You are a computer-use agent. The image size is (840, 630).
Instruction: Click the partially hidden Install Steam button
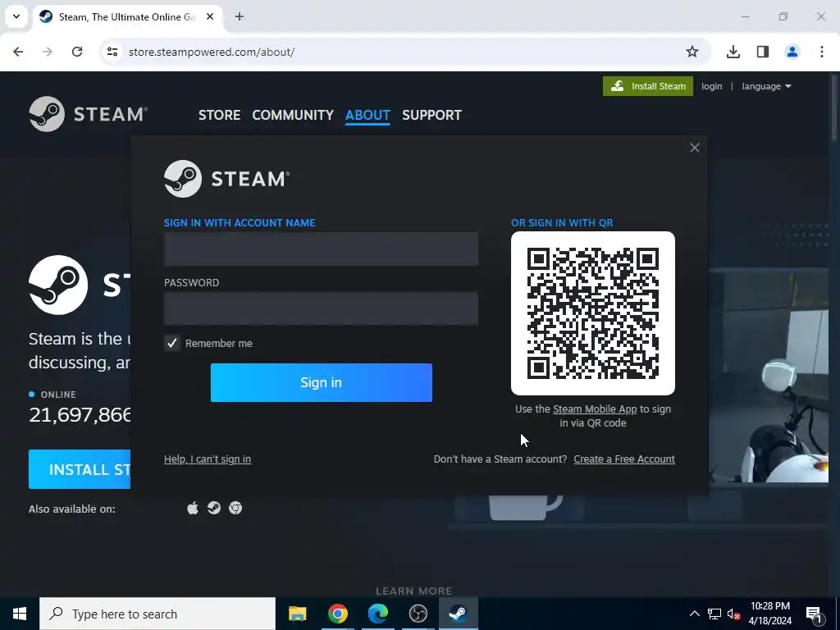[80, 469]
